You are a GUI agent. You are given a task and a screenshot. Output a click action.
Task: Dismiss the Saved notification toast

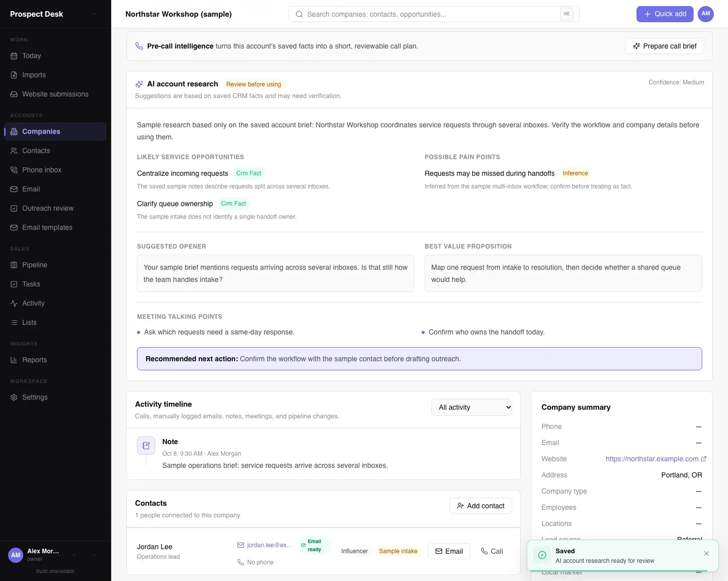pos(706,553)
